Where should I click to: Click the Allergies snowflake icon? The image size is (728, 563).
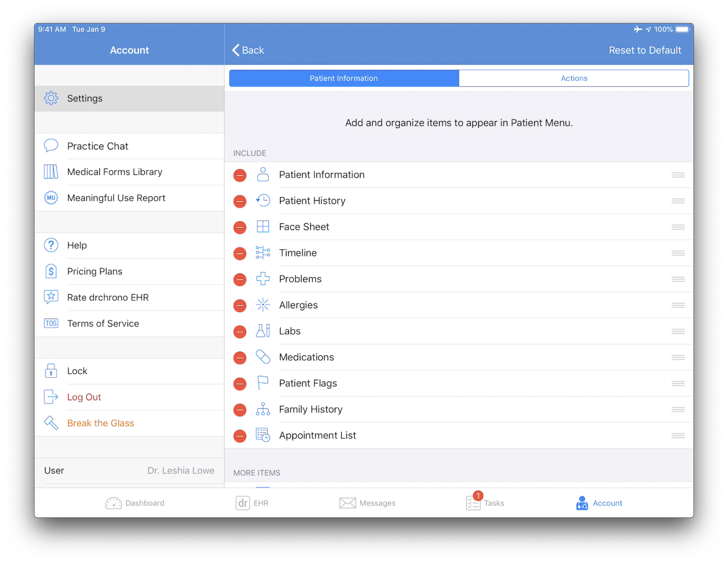(x=263, y=305)
